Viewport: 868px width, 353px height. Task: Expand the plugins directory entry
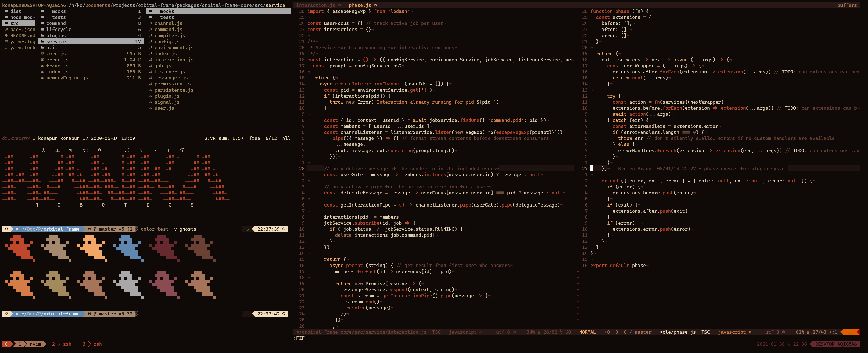(x=56, y=36)
